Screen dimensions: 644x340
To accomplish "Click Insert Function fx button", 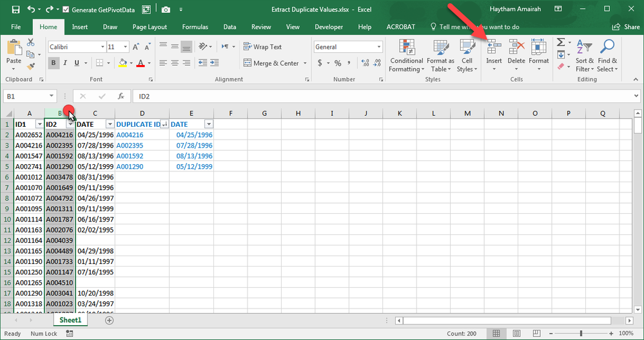I will (121, 96).
